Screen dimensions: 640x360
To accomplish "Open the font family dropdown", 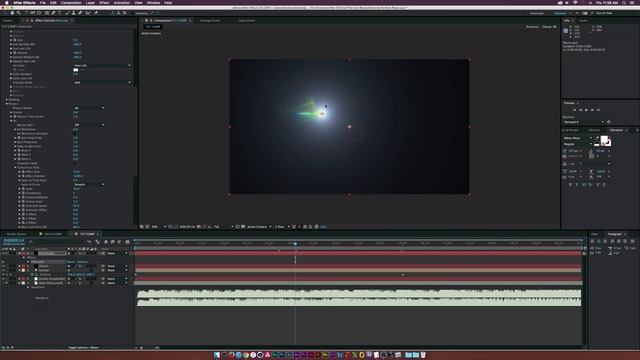I will 578,138.
